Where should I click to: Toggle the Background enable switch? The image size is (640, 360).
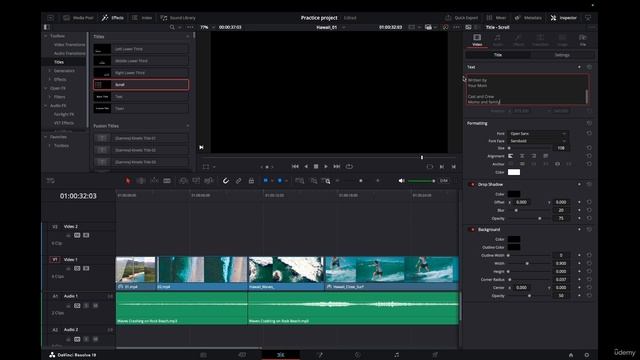[472, 229]
